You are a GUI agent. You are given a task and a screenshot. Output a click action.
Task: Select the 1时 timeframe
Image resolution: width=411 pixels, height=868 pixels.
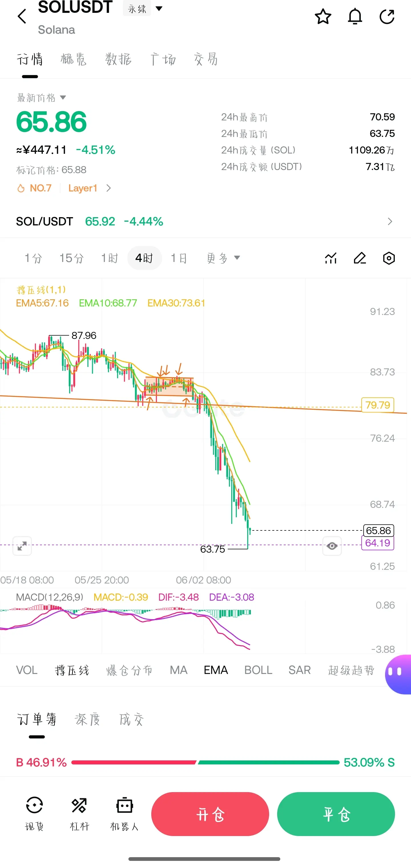click(110, 258)
